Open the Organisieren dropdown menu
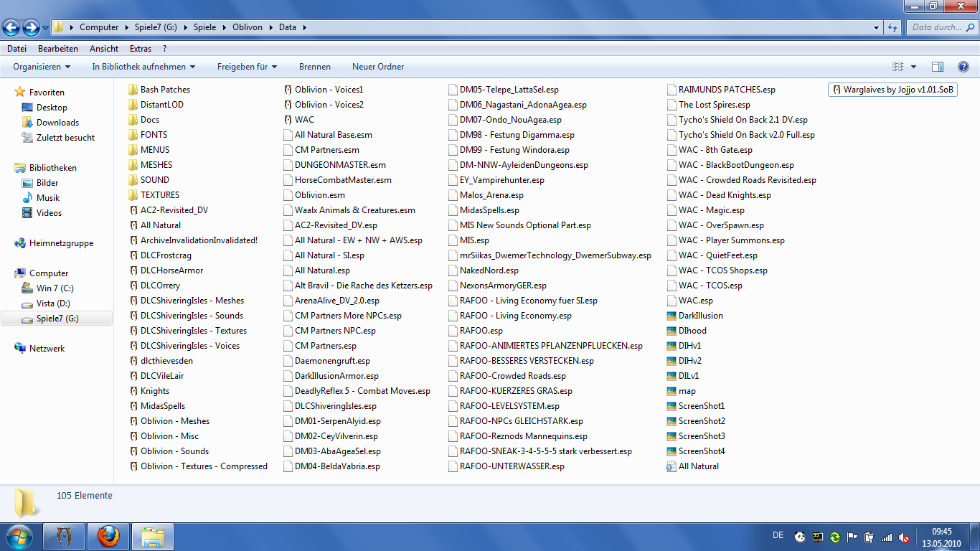The image size is (980, 551). tap(42, 67)
